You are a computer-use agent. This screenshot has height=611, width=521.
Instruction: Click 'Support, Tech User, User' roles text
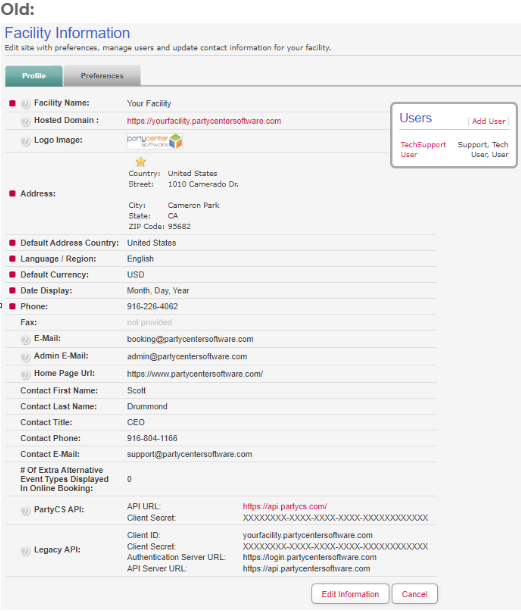(x=483, y=149)
